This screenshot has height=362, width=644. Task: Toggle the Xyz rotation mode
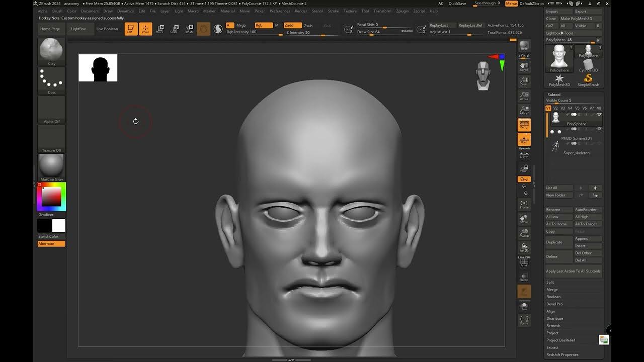coord(524,179)
